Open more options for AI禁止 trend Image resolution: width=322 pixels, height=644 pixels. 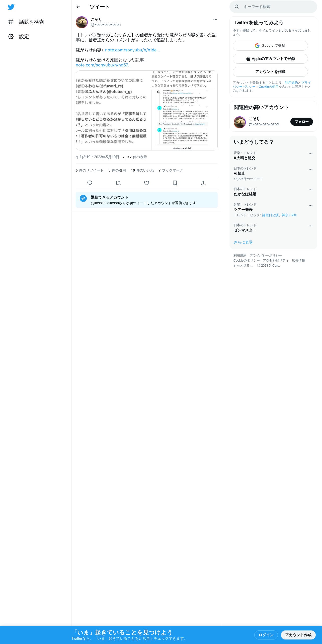click(310, 169)
